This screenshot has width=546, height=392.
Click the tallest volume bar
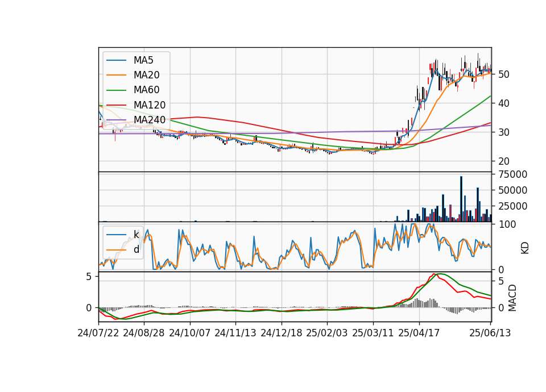click(x=461, y=199)
